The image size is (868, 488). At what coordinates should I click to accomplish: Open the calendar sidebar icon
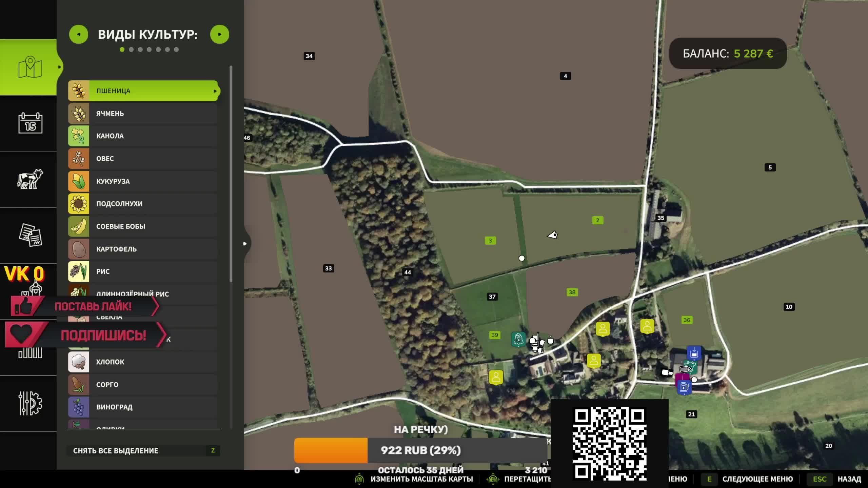pyautogui.click(x=30, y=123)
